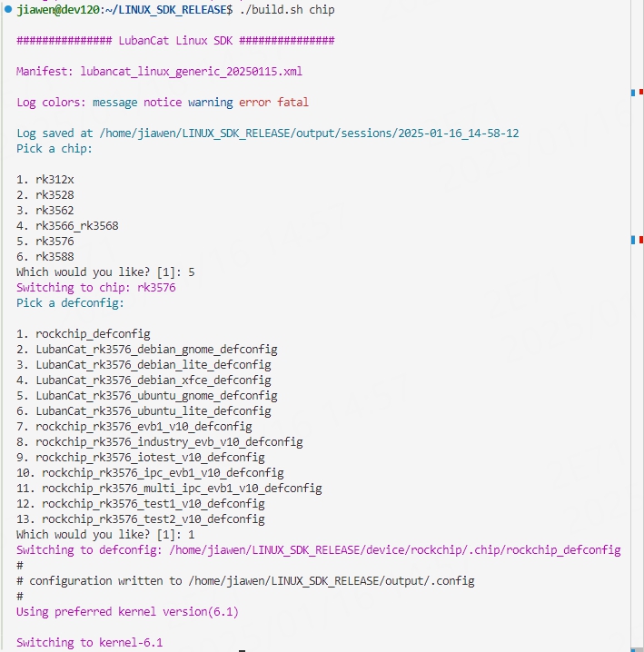Click chip option '3. rk3562'
644x652 pixels.
45,211
